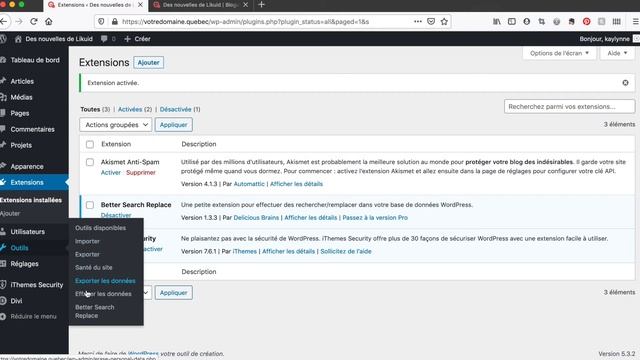This screenshot has height=360, width=640.
Task: Click the Pinterest extension icon
Action: coord(587,22)
